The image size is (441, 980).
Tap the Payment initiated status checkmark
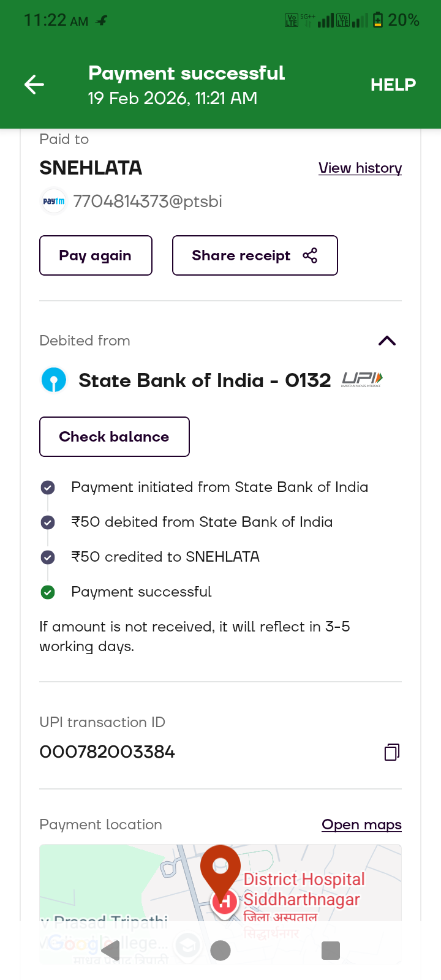48,488
